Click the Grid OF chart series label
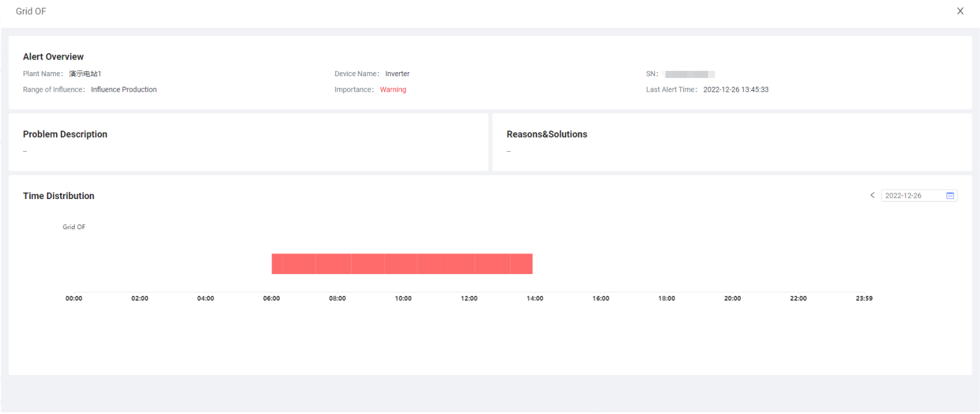Image resolution: width=980 pixels, height=414 pixels. [74, 227]
